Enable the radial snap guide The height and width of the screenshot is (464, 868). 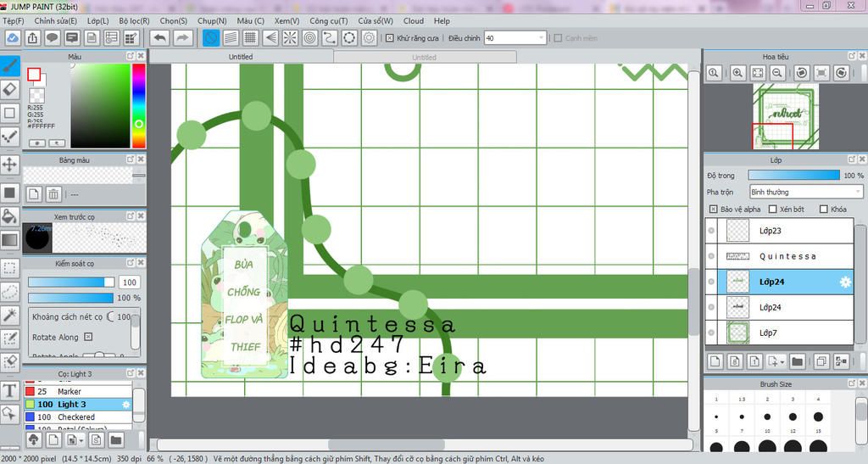point(290,38)
